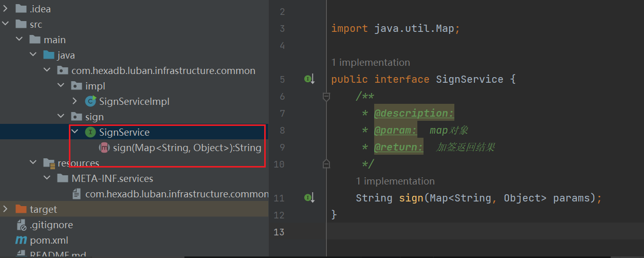This screenshot has height=258, width=644.
Task: Click the fold end marker on line 10
Action: 326,163
